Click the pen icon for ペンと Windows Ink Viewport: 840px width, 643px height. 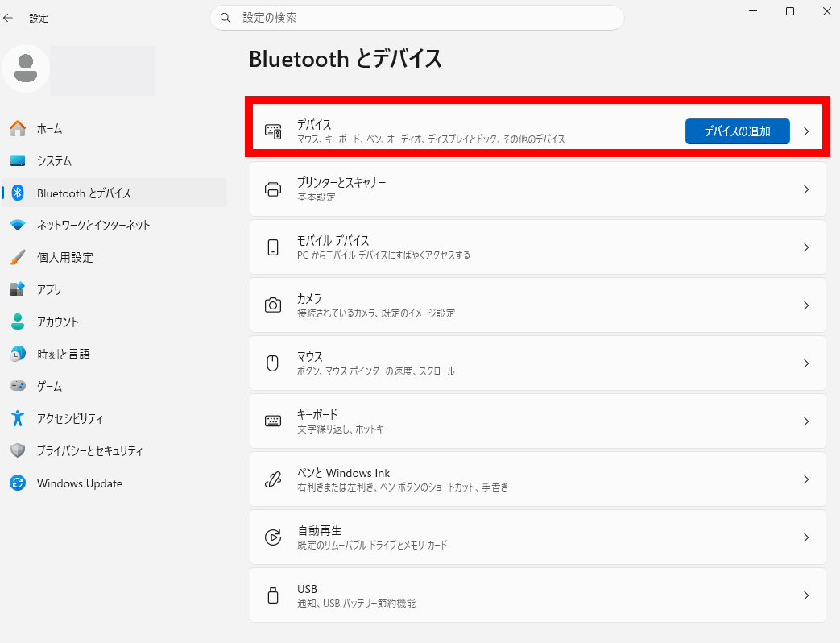tap(273, 479)
